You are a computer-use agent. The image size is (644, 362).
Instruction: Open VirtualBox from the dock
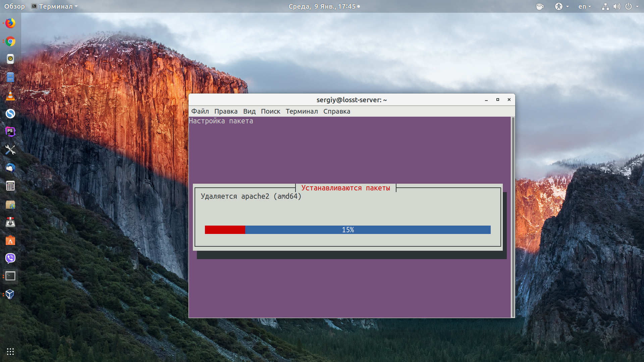point(10,294)
